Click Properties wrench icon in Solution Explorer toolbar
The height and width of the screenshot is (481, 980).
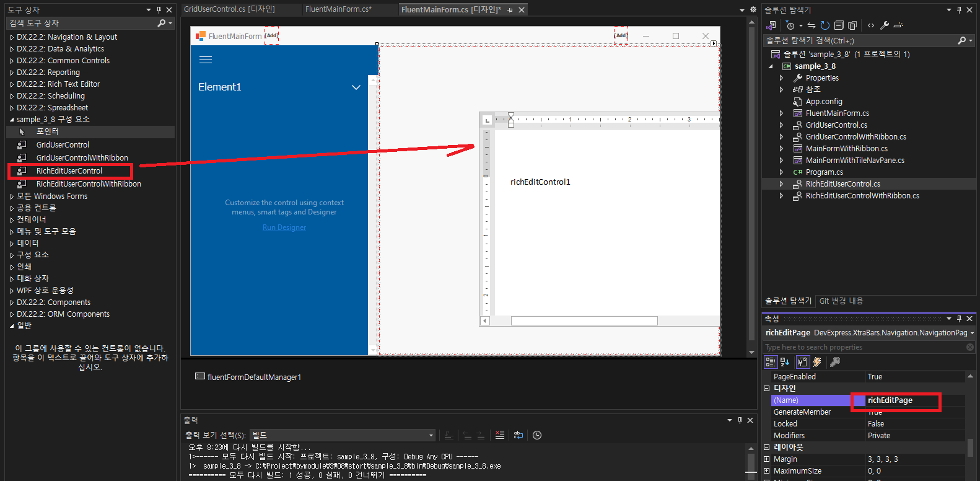[x=885, y=25]
